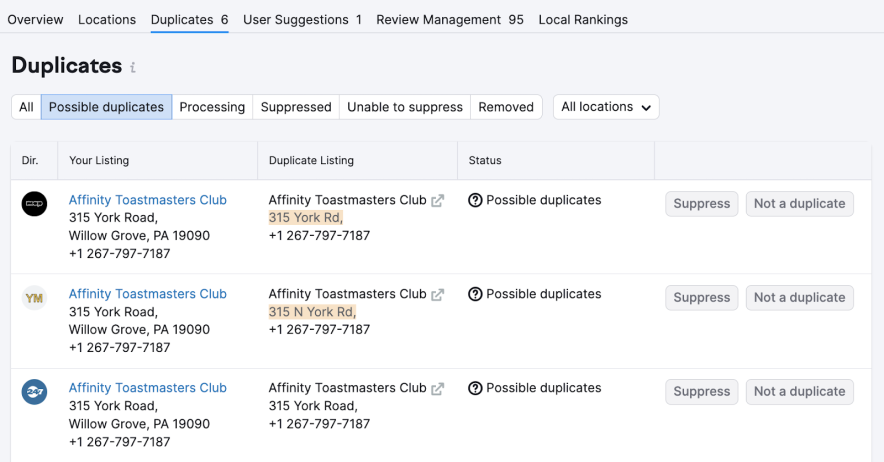
Task: Click the blue directory logo in third row
Action: point(34,392)
